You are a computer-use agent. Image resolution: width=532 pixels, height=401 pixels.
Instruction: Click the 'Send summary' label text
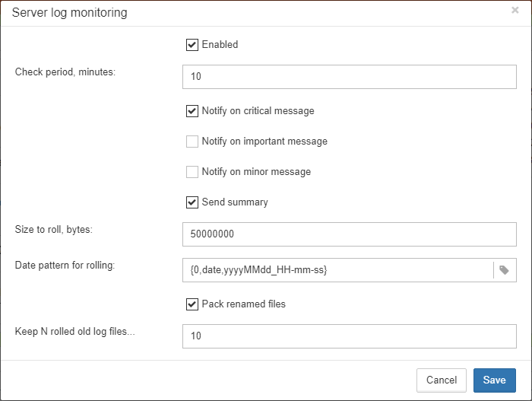235,202
